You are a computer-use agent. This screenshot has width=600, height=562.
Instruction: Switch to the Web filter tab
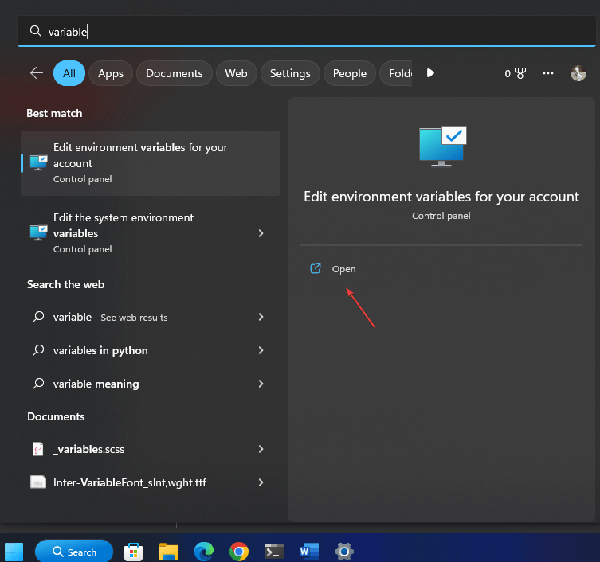tap(236, 73)
